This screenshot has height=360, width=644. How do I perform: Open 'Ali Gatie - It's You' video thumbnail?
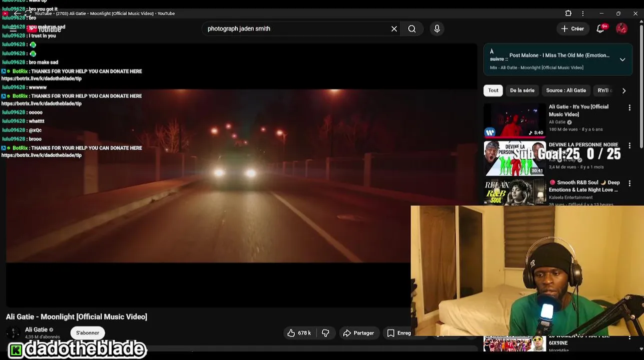[514, 120]
